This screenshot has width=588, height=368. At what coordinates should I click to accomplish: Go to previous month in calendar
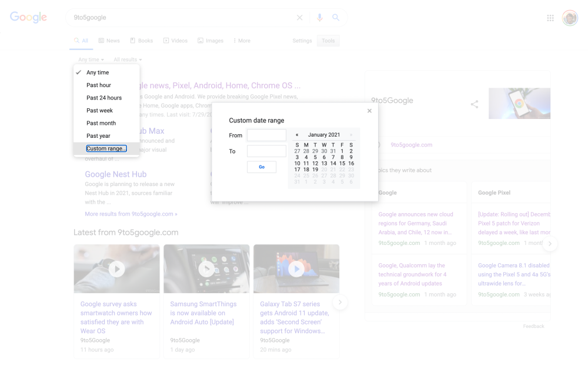click(x=297, y=135)
